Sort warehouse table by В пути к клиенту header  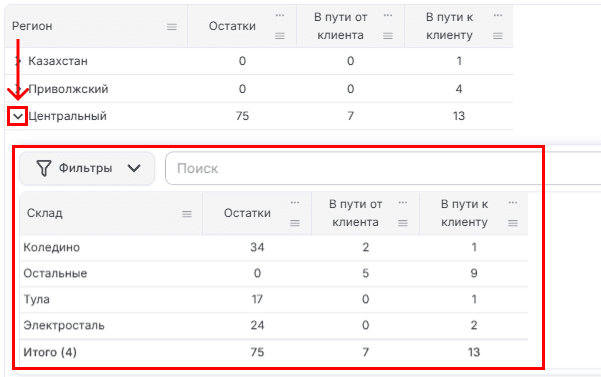[x=464, y=213]
